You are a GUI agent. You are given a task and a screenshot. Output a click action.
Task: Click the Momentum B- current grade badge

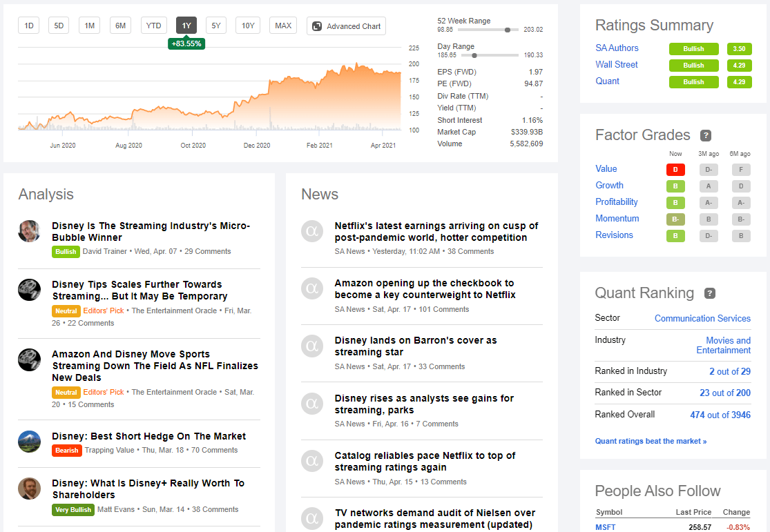click(x=675, y=219)
